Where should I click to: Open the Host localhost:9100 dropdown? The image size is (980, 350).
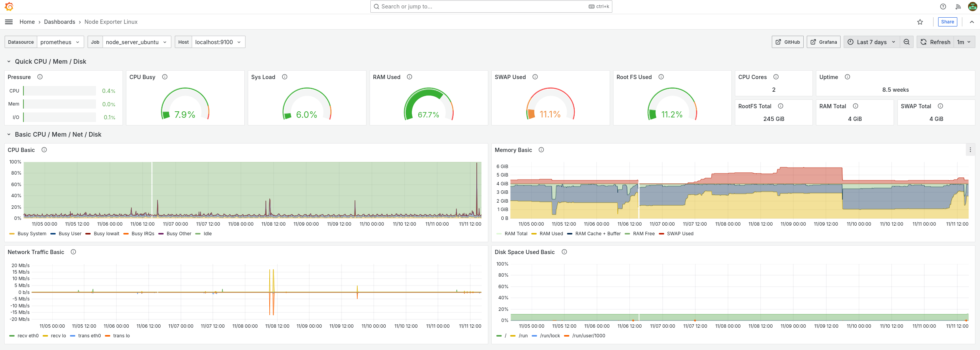click(x=218, y=42)
